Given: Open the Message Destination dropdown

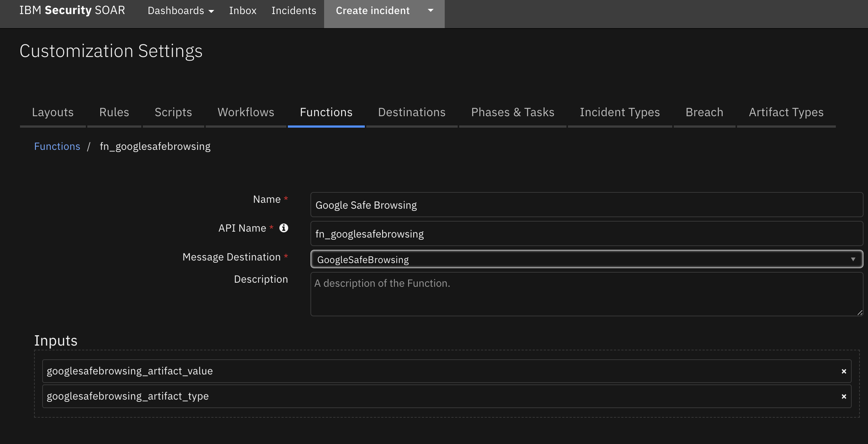Looking at the screenshot, I should click(x=587, y=259).
